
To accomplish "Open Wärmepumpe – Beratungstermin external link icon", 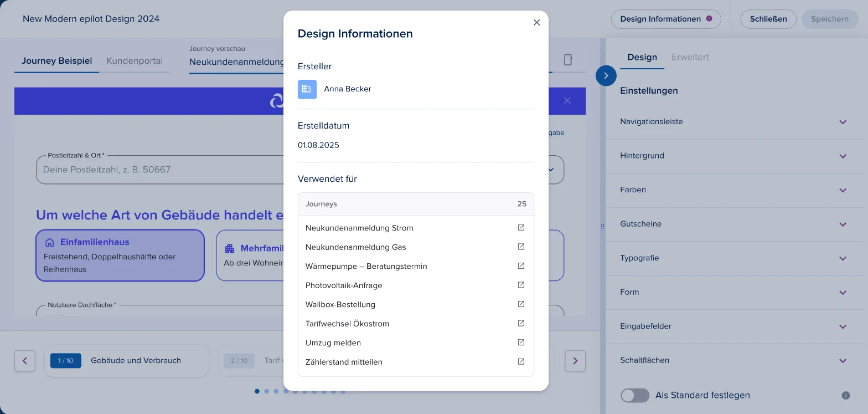I will pos(521,266).
